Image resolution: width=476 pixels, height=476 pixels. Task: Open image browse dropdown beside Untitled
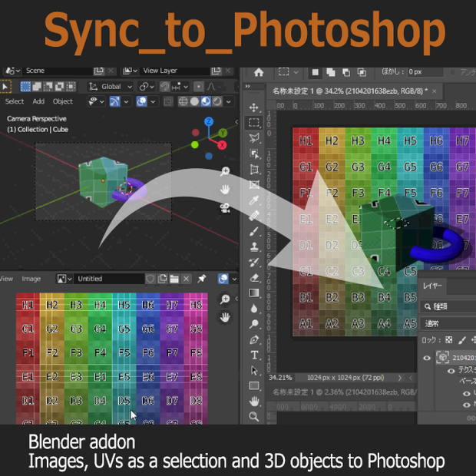[x=64, y=279]
